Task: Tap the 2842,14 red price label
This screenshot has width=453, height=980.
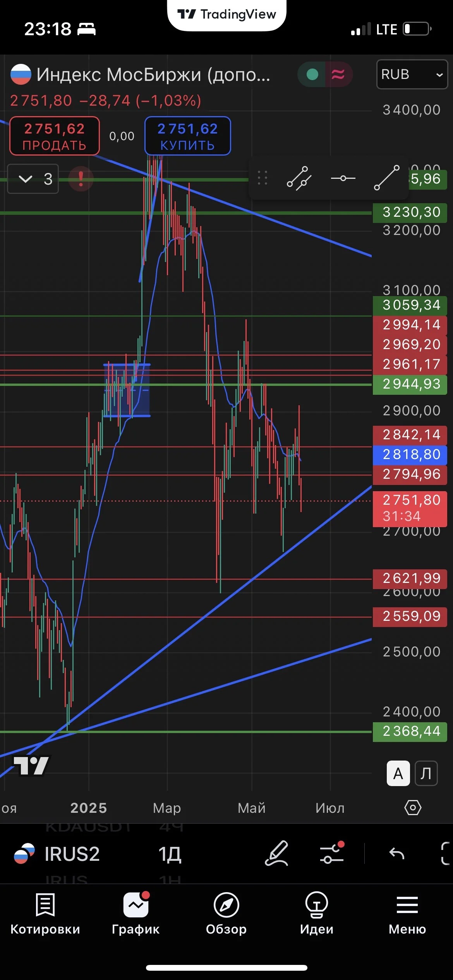Action: [410, 435]
